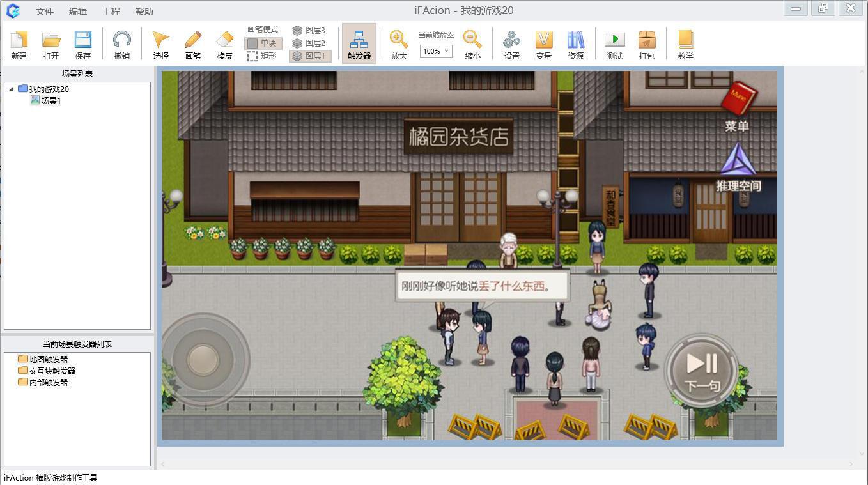Viewport: 868px width, 485px height.
Task: Click the 场景列表 panel header
Action: tap(77, 73)
